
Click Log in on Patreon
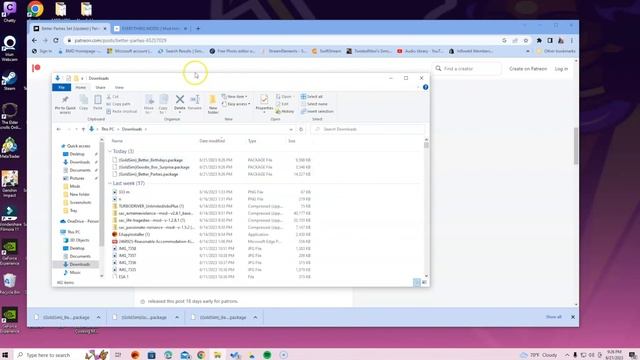click(x=561, y=69)
